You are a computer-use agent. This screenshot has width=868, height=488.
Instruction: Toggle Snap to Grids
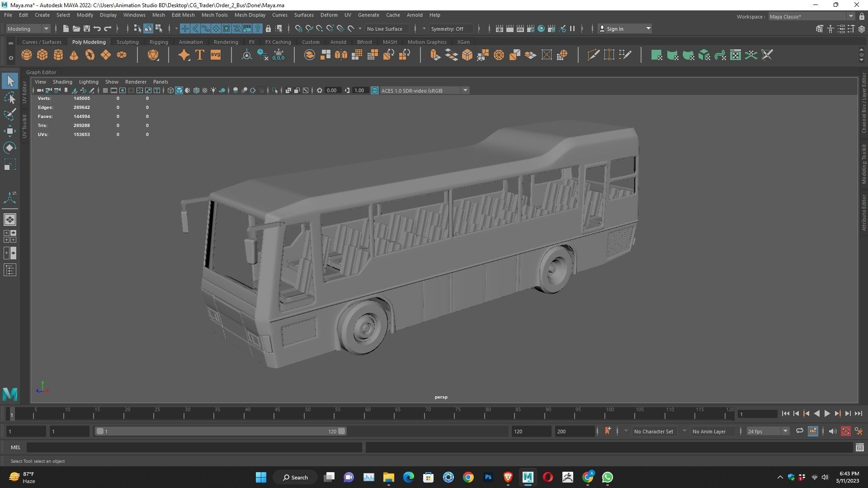(x=299, y=28)
